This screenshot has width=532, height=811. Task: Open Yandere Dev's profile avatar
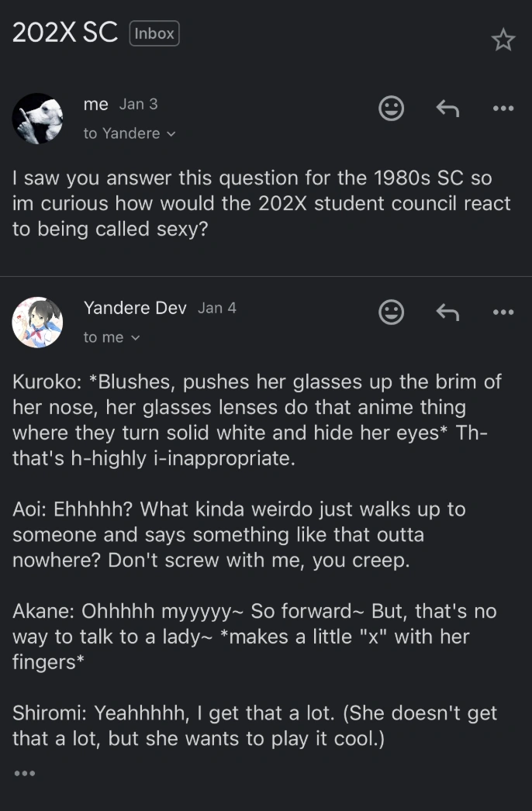pos(37,322)
